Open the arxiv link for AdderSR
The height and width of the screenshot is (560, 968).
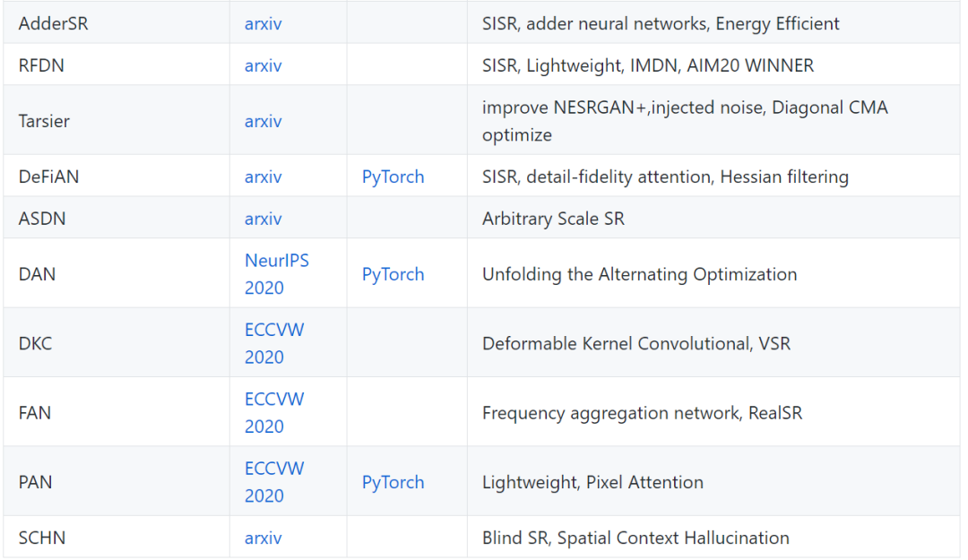pyautogui.click(x=263, y=24)
